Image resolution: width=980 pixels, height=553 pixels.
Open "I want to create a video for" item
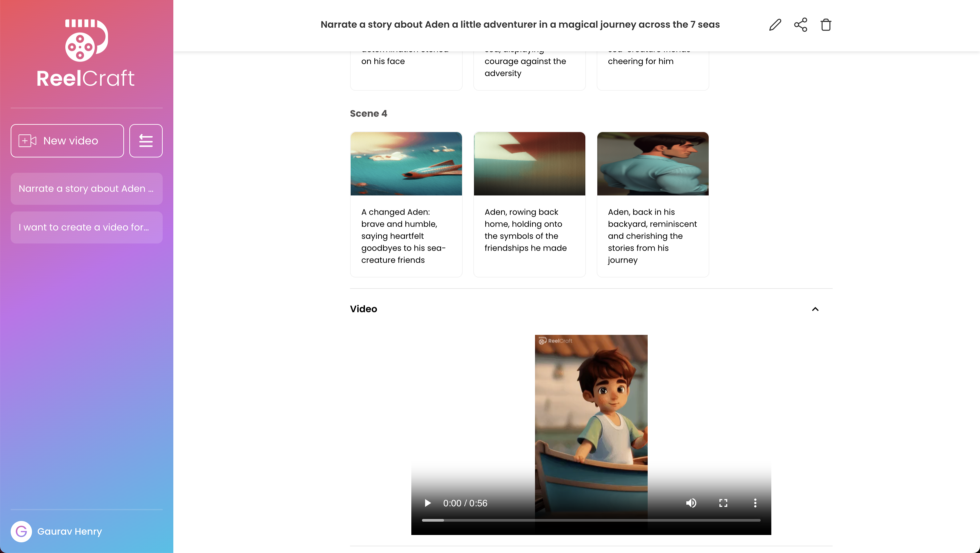point(86,227)
